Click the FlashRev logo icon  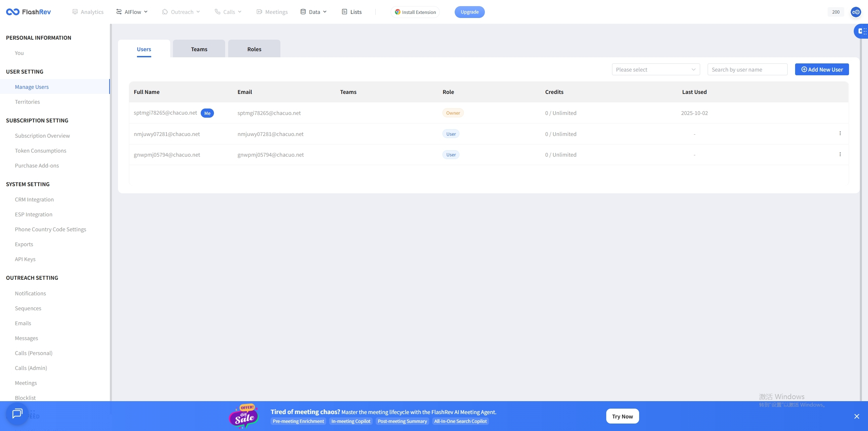coord(13,12)
